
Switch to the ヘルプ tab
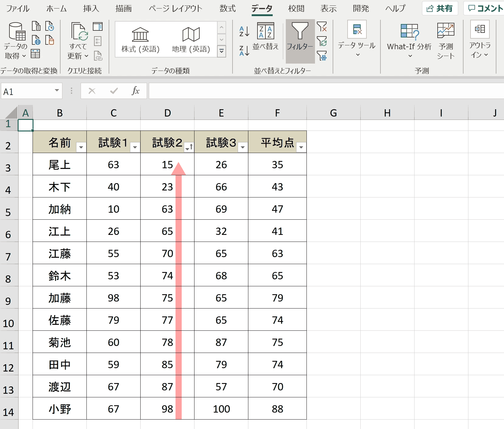[395, 9]
